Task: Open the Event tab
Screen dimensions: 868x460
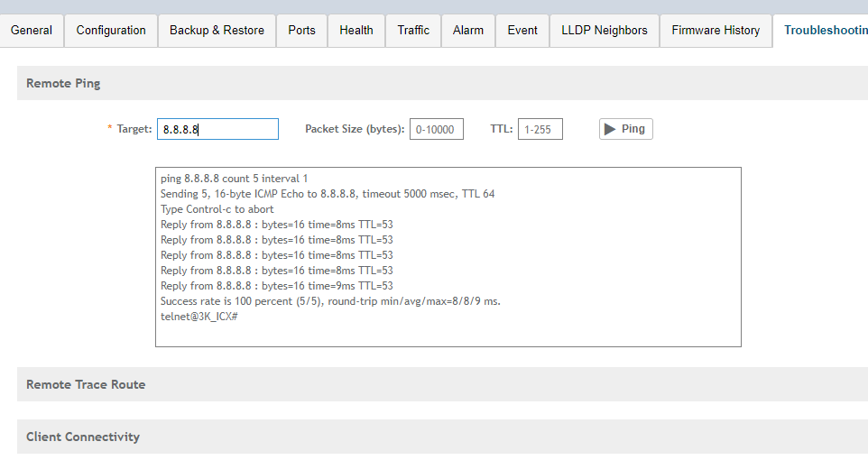Action: 522,31
